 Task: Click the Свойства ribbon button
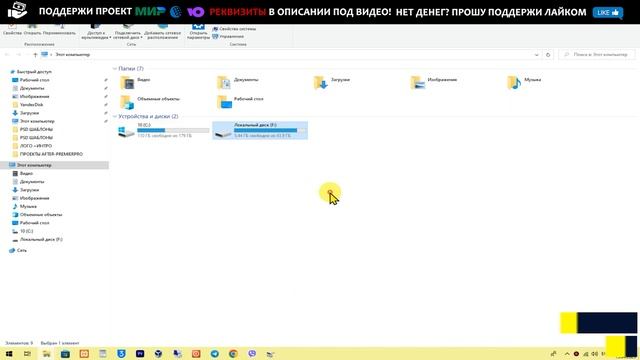pyautogui.click(x=12, y=29)
